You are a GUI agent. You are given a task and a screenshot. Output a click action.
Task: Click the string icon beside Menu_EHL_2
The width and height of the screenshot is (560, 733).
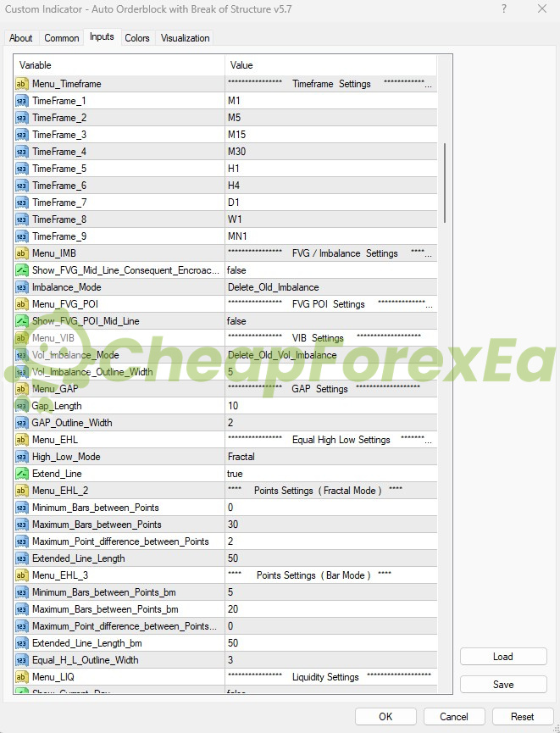coord(21,491)
